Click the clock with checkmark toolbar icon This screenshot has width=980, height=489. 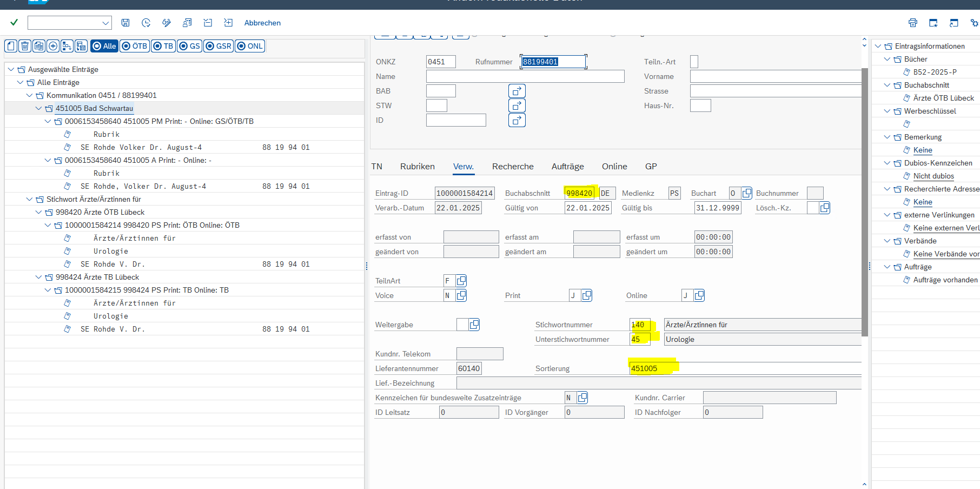coord(146,23)
